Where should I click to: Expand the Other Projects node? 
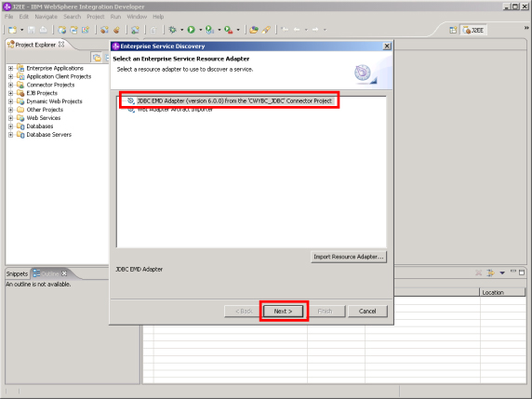coord(10,110)
